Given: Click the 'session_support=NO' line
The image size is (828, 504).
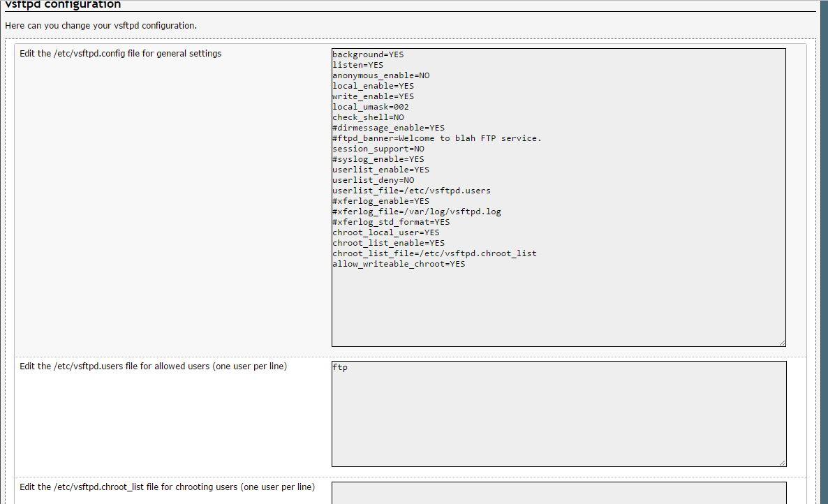Looking at the screenshot, I should 378,149.
